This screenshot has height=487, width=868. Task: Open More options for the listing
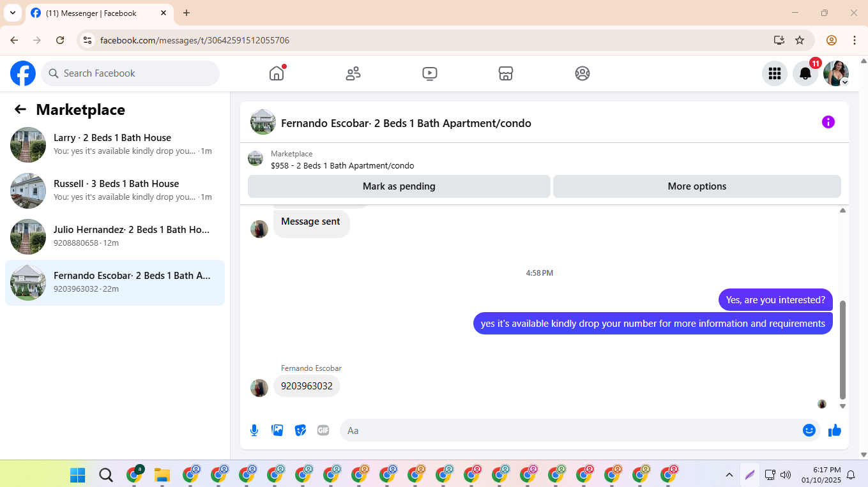pos(697,186)
